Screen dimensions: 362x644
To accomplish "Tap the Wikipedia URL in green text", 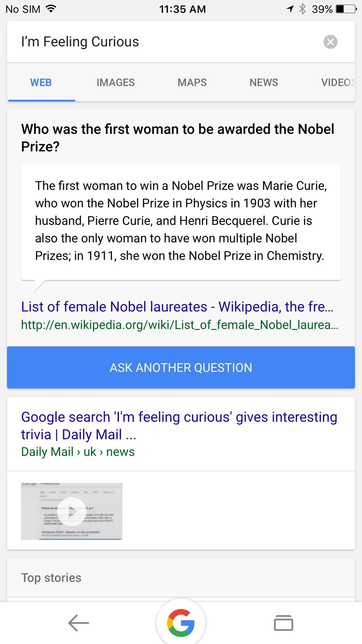I will click(x=179, y=325).
